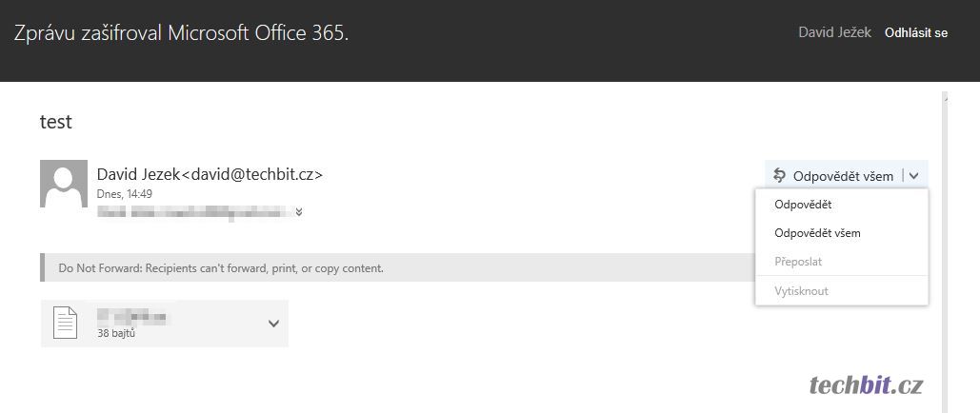
Task: Click Vytisknout in the reply menu
Action: [801, 291]
